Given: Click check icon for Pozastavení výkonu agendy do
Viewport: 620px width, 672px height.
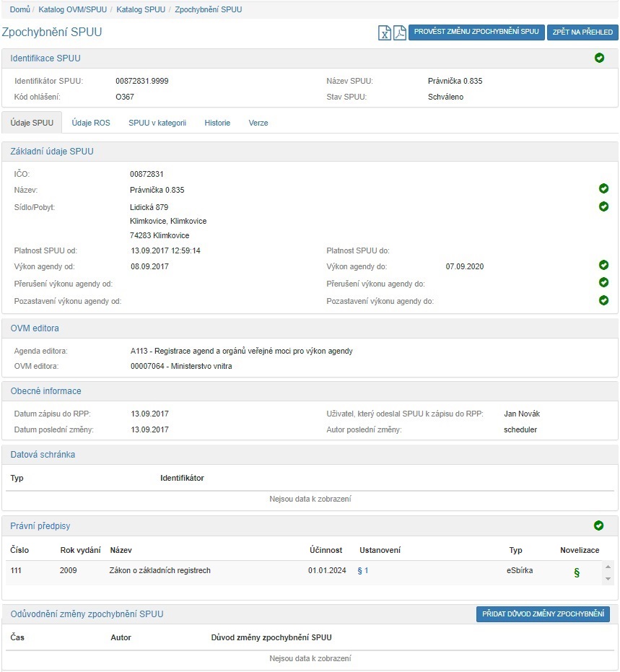Looking at the screenshot, I should pos(603,300).
